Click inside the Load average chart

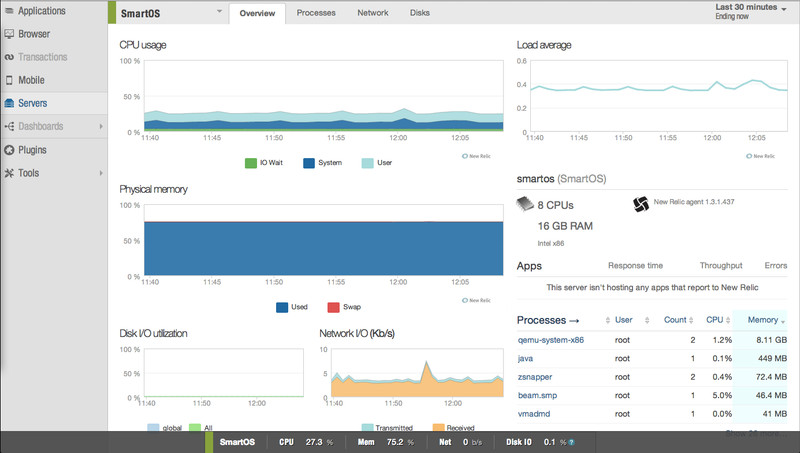click(x=659, y=96)
